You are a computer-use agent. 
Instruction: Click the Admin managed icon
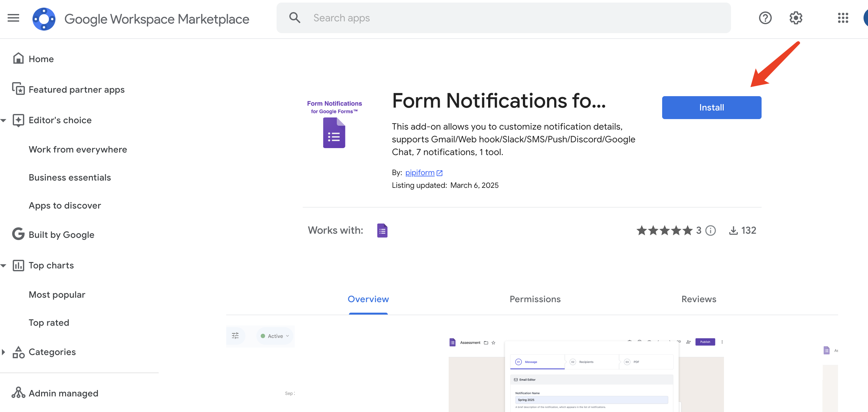pos(18,392)
